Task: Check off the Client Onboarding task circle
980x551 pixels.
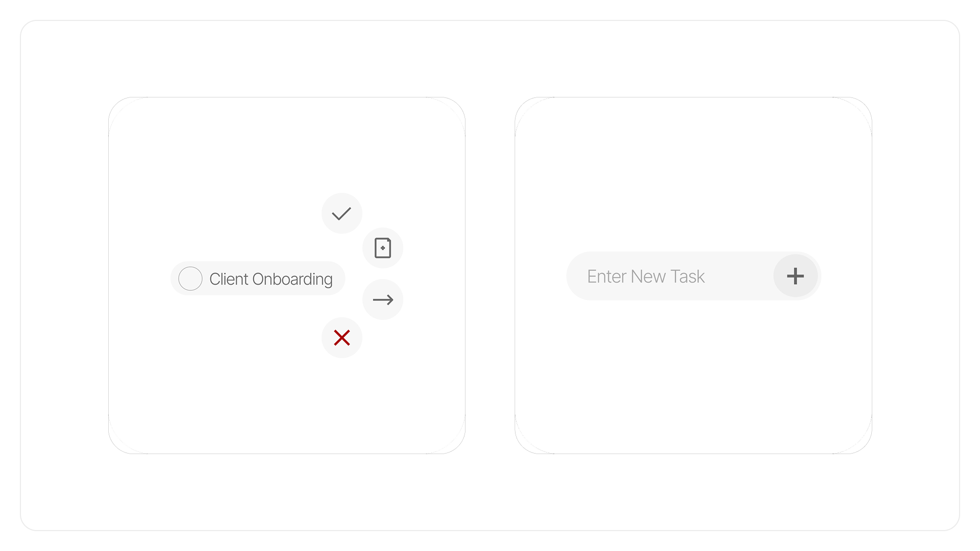Action: tap(190, 279)
